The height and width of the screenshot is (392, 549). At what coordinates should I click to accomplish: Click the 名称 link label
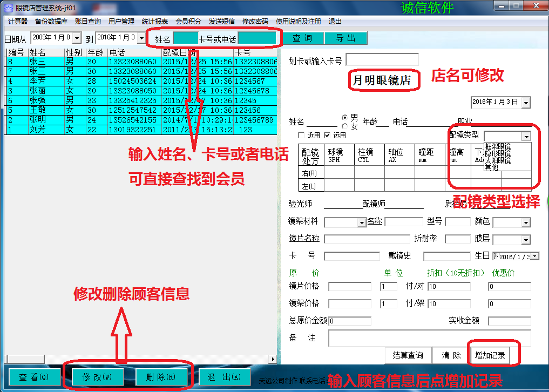tap(374, 221)
